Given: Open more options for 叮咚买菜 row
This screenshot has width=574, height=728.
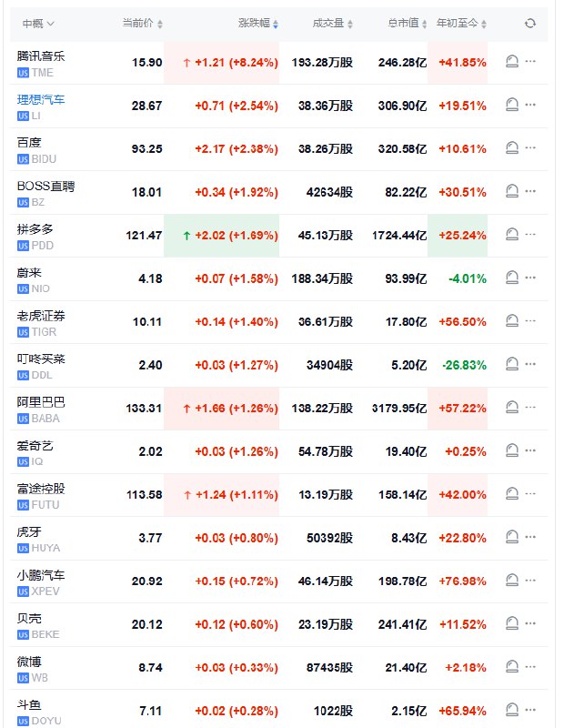Looking at the screenshot, I should (530, 364).
